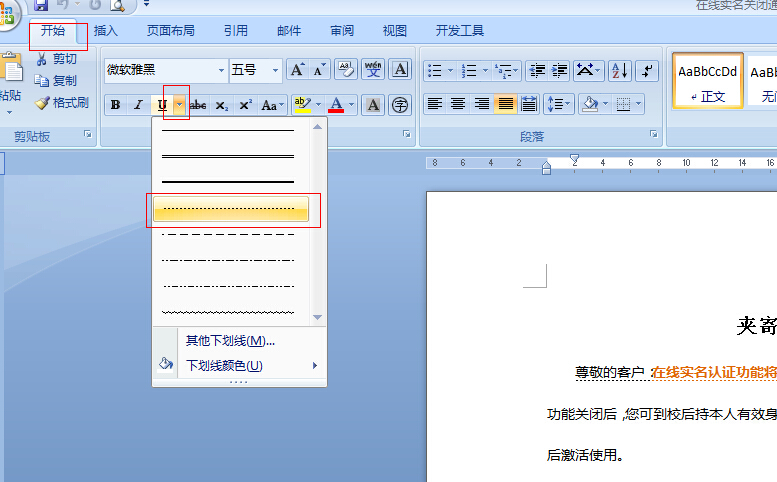The height and width of the screenshot is (482, 777).
Task: Open the line spacing dropdown
Action: pyautogui.click(x=558, y=104)
